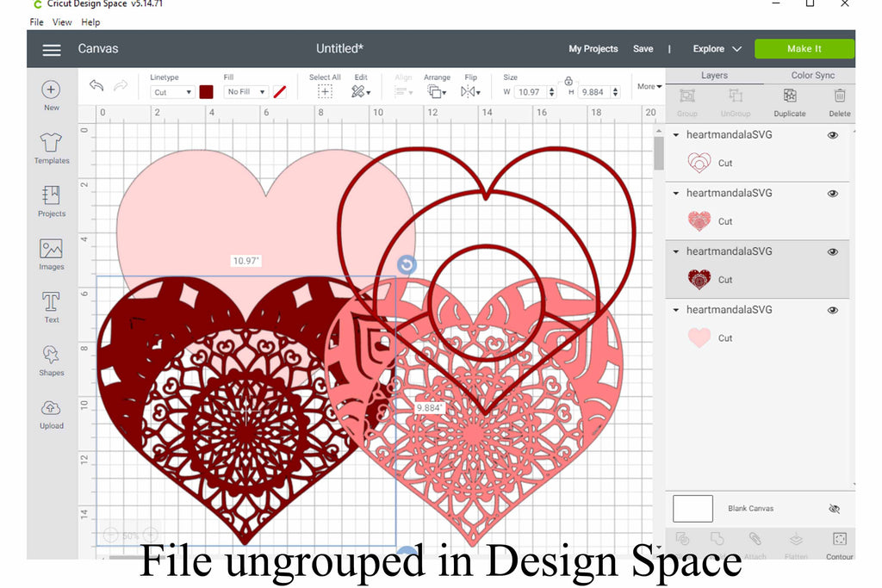The width and height of the screenshot is (882, 588).
Task: Click the canvas vertical scrollbar
Action: pos(659,153)
